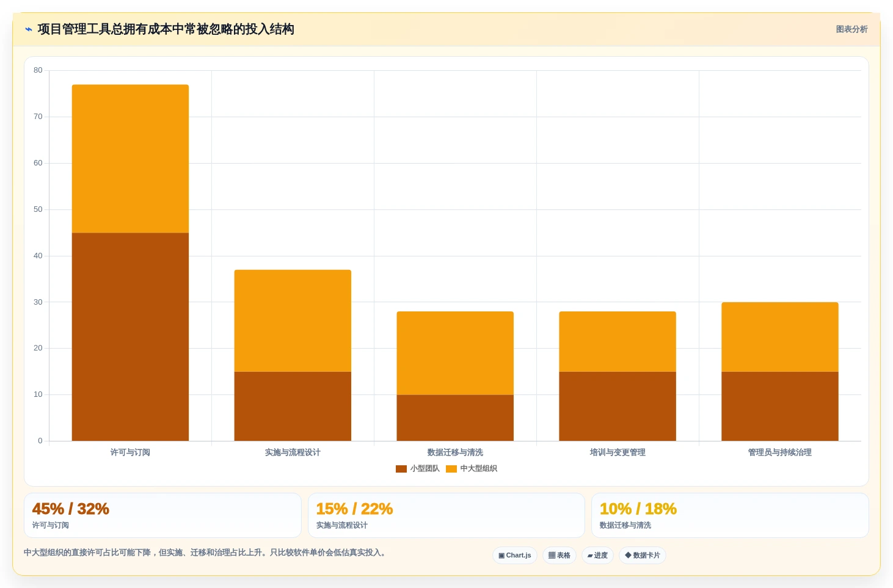Click the 表格 tag button

pyautogui.click(x=559, y=556)
